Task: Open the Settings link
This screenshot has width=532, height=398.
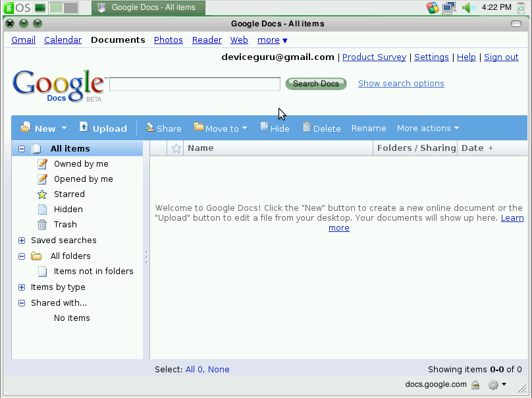Action: point(431,57)
